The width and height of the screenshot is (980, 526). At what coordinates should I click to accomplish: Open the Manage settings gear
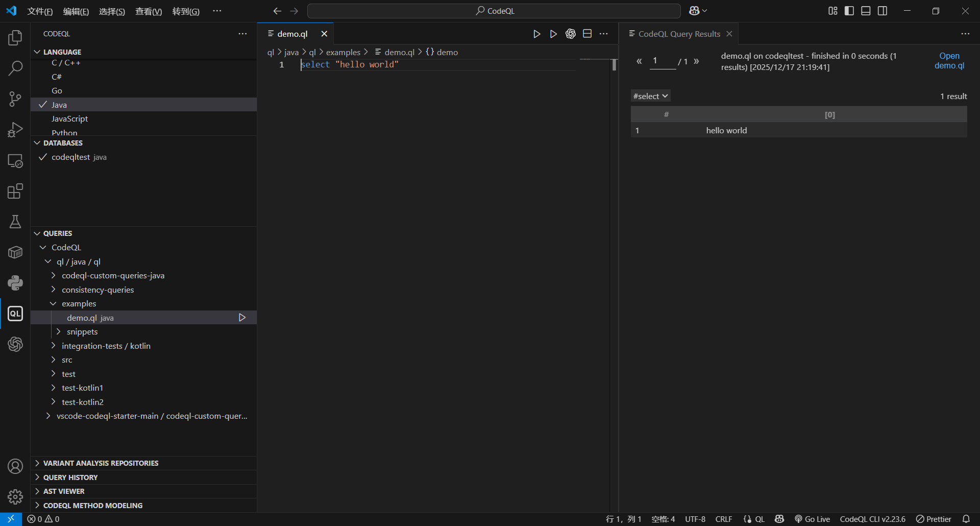click(15, 496)
